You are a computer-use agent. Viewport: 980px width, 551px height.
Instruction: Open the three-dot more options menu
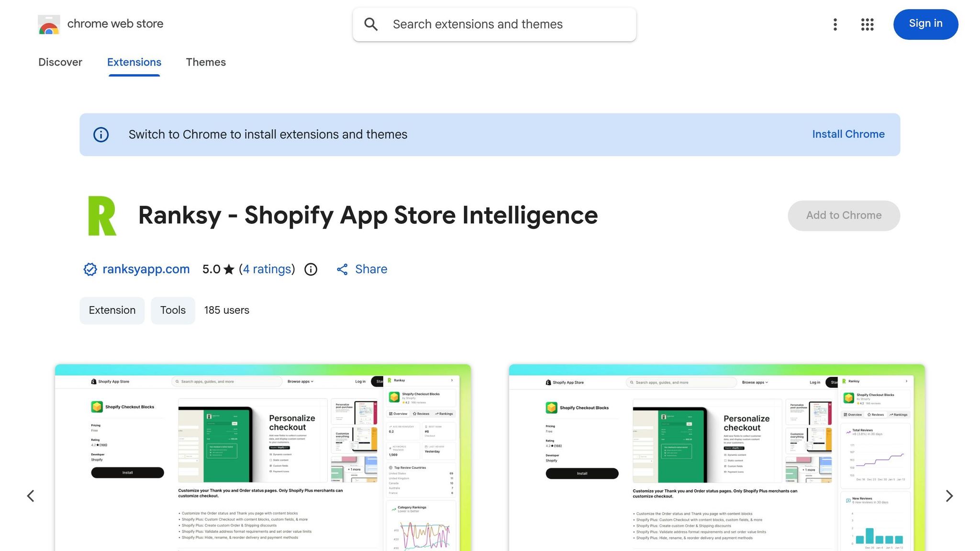click(x=835, y=24)
